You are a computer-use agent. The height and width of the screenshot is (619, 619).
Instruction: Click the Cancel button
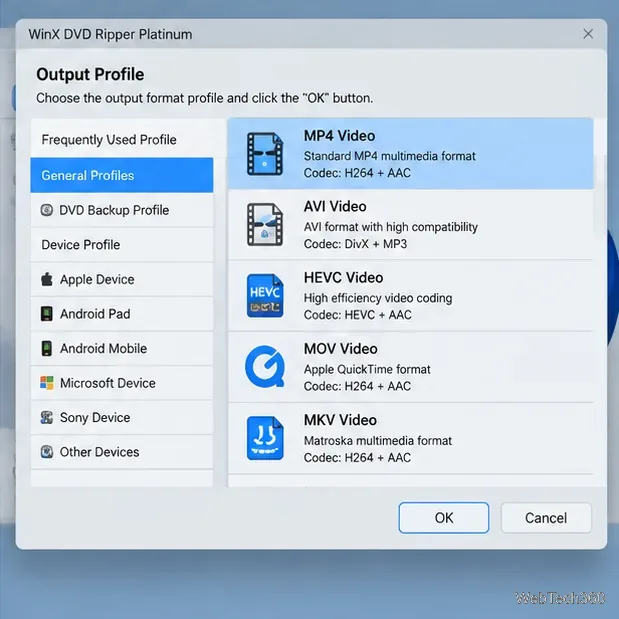[x=546, y=518]
